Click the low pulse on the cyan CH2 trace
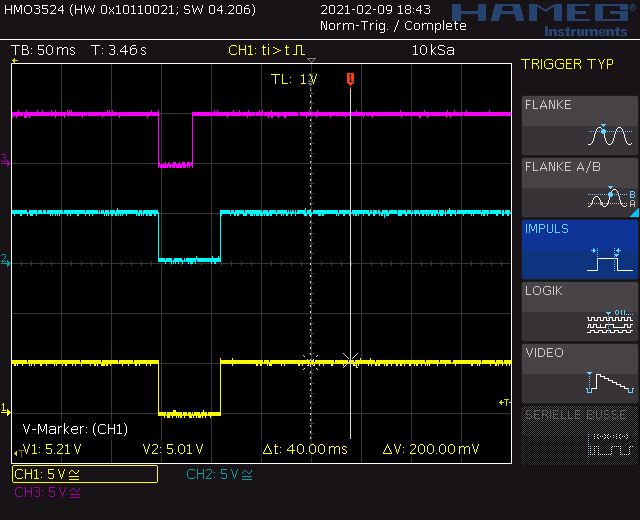Viewport: 640px width, 520px height. coord(189,260)
